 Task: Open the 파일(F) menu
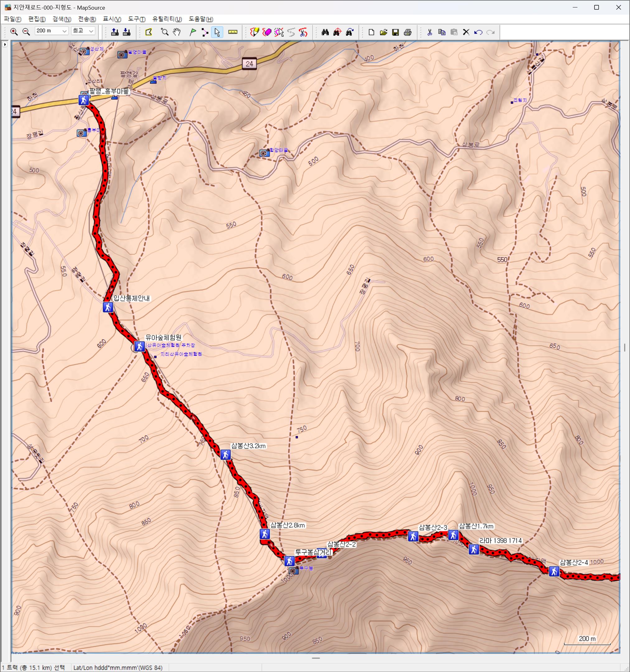[x=12, y=19]
